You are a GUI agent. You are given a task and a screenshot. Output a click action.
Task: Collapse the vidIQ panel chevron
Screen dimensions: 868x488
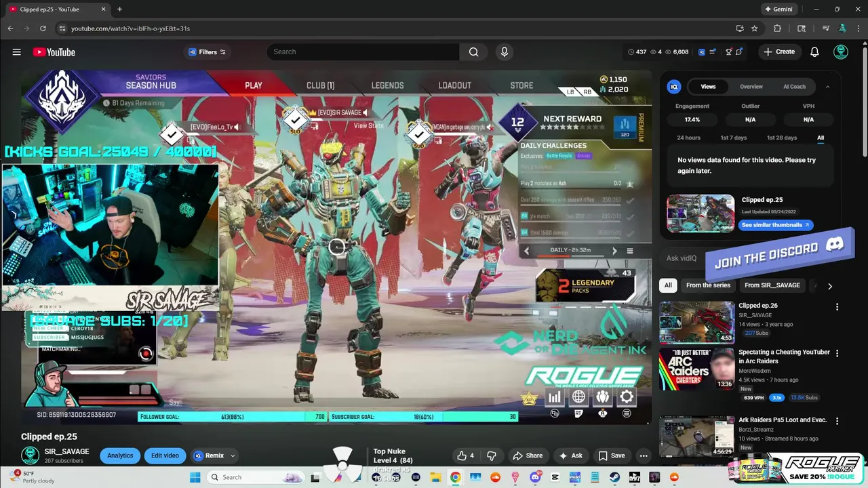[827, 87]
